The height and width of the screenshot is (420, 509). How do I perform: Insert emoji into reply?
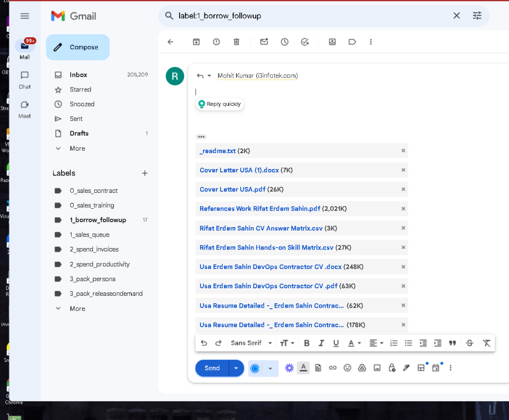[x=347, y=368]
